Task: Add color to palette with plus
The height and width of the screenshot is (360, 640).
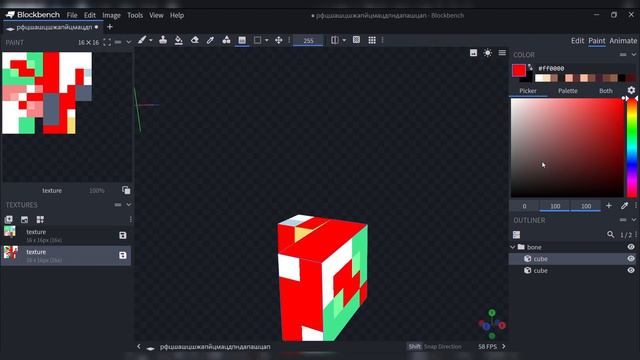Action: 609,206
